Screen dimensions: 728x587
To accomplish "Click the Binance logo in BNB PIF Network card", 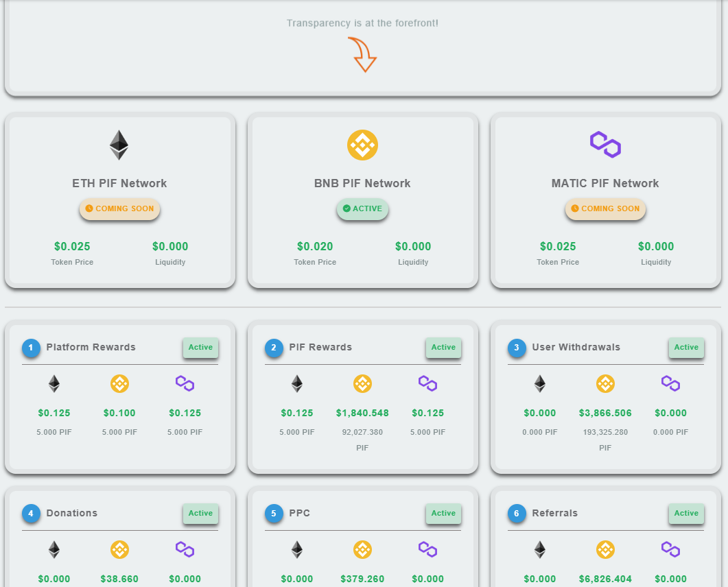I will pos(362,145).
